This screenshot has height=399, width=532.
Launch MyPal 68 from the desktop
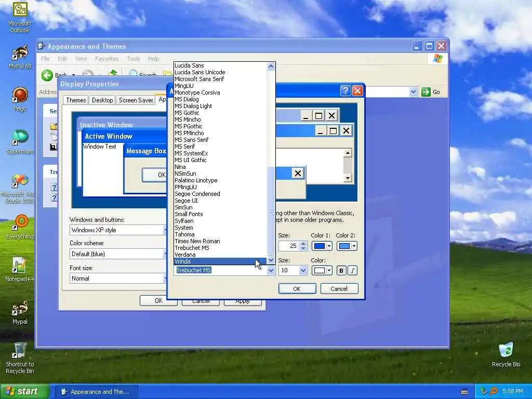(20, 57)
